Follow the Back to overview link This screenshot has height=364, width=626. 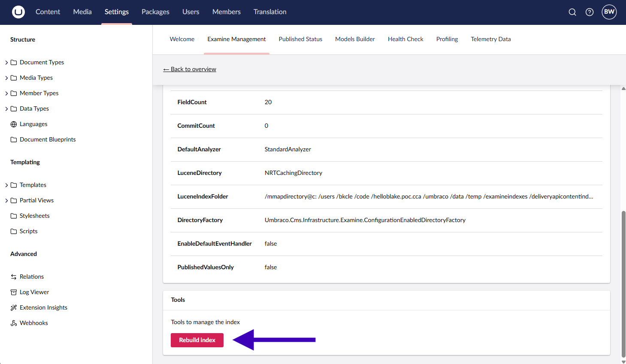point(190,69)
